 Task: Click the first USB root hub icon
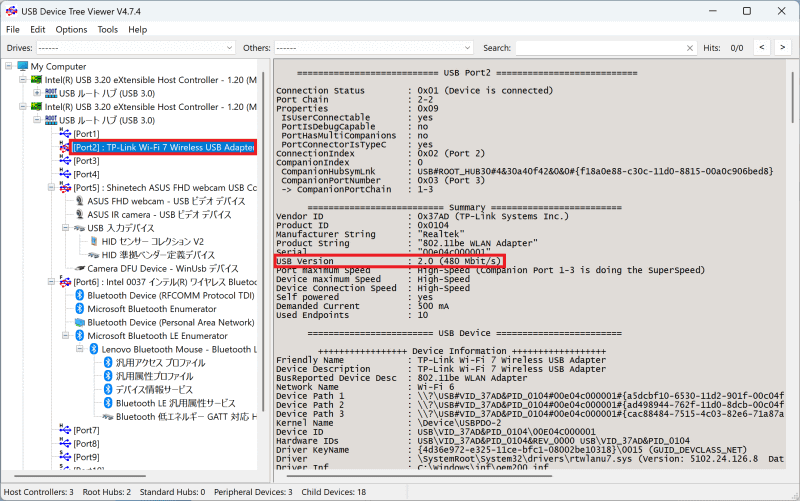pos(51,93)
